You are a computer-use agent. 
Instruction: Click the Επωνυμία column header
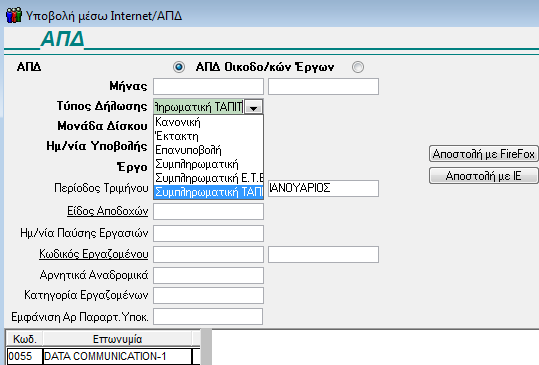tap(117, 339)
